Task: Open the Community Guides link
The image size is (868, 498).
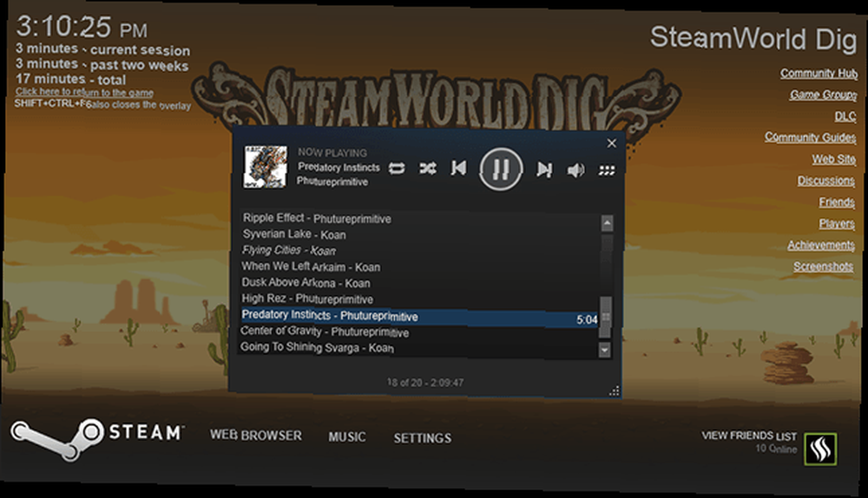Action: [811, 137]
